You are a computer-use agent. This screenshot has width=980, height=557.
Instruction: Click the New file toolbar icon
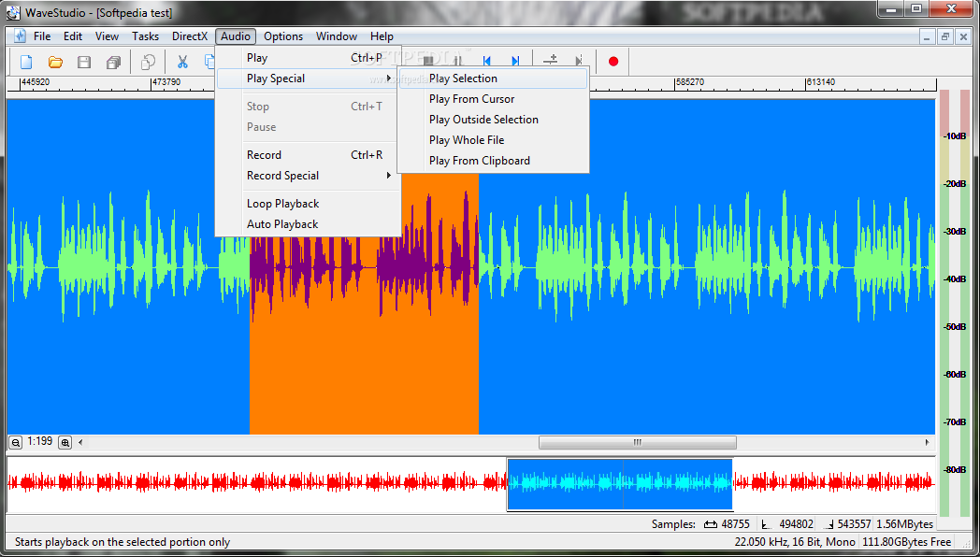click(26, 62)
